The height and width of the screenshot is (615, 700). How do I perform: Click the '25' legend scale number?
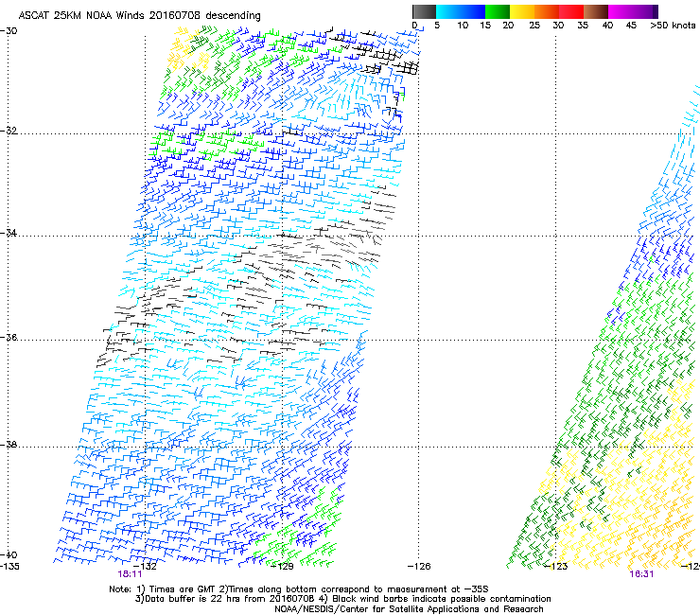(x=534, y=26)
